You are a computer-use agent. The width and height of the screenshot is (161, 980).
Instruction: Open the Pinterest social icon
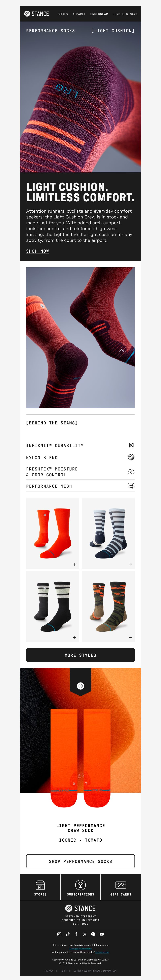93,934
